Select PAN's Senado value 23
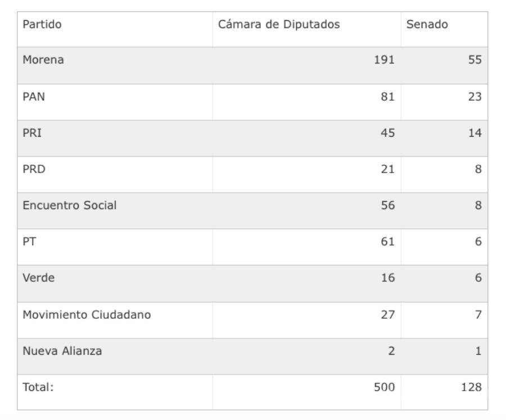 pos(475,97)
